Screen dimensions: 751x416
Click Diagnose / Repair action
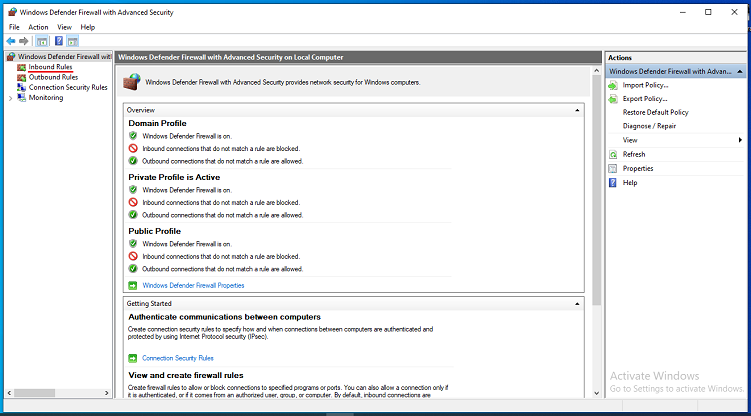(649, 126)
